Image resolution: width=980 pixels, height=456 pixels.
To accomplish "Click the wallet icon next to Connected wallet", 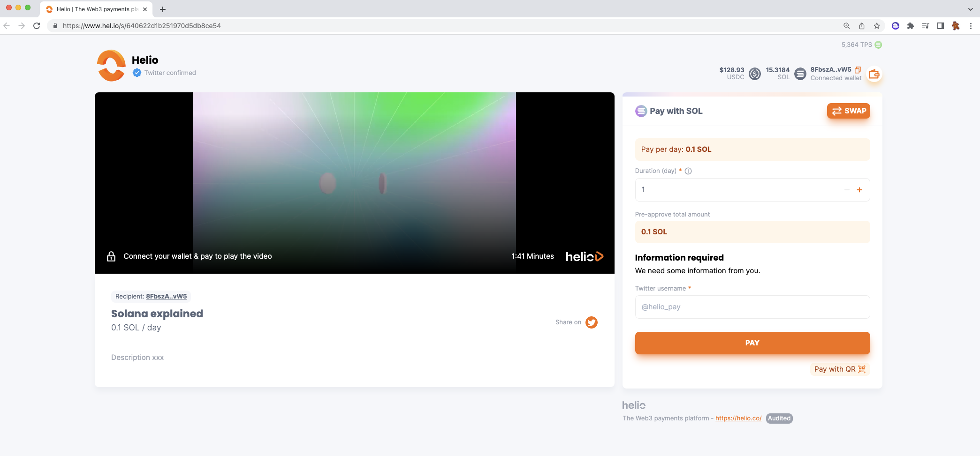I will coord(874,75).
